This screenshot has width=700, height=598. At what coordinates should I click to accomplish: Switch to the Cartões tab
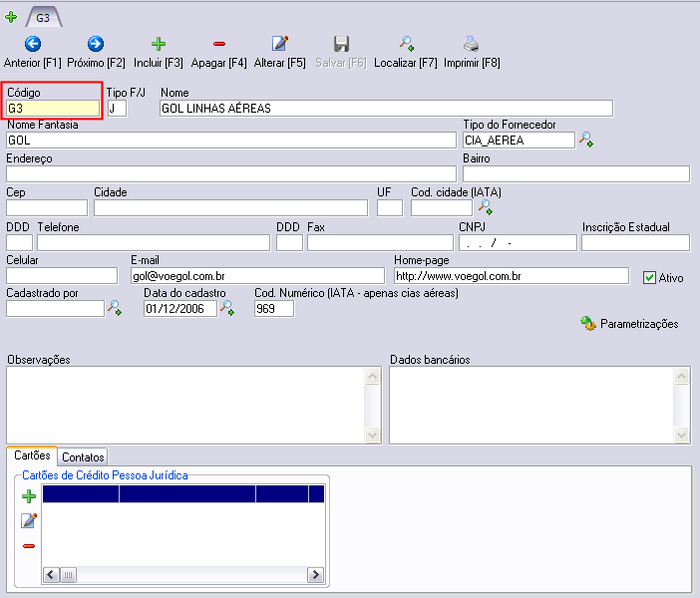point(32,455)
